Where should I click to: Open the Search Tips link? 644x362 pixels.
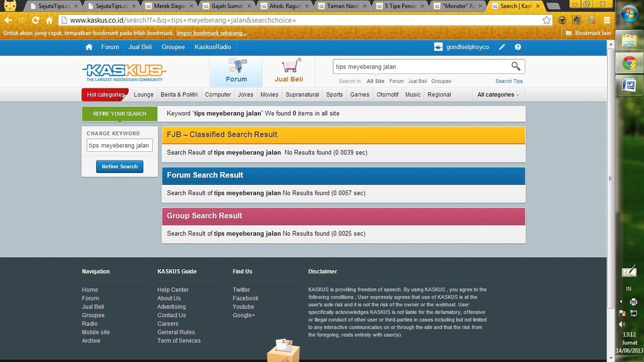(509, 81)
